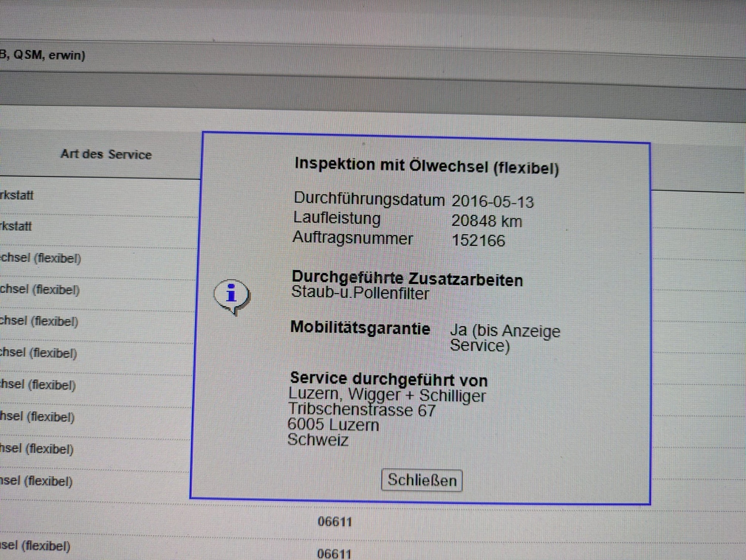Click the Durchgeführte Zusatzarbeiten heading
This screenshot has height=560, width=746.
pyautogui.click(x=407, y=279)
